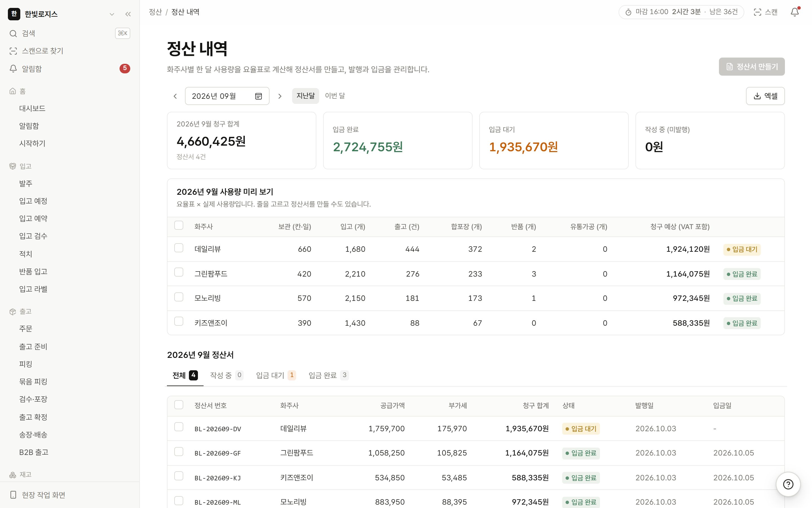
Task: Switch to the 입금 대기 tab
Action: click(276, 375)
